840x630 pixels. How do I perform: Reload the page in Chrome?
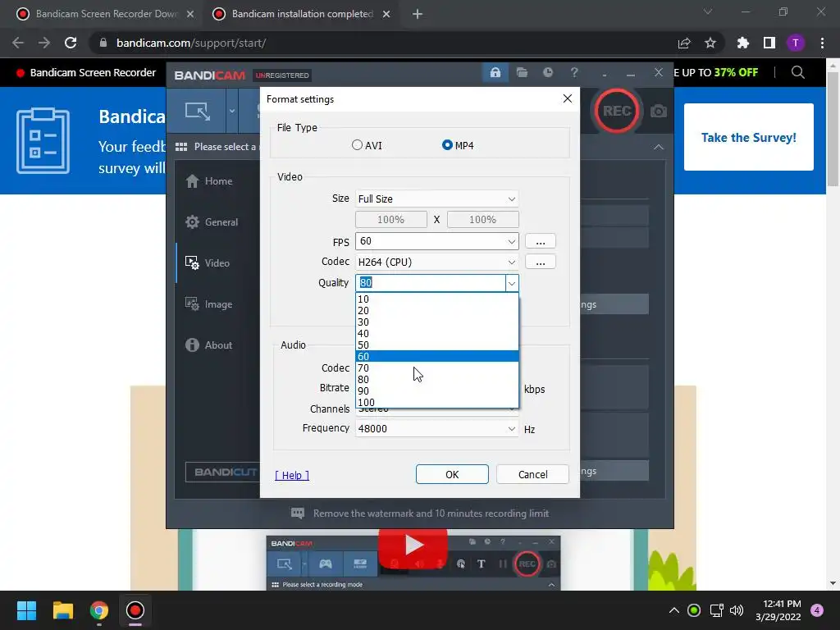coord(71,43)
